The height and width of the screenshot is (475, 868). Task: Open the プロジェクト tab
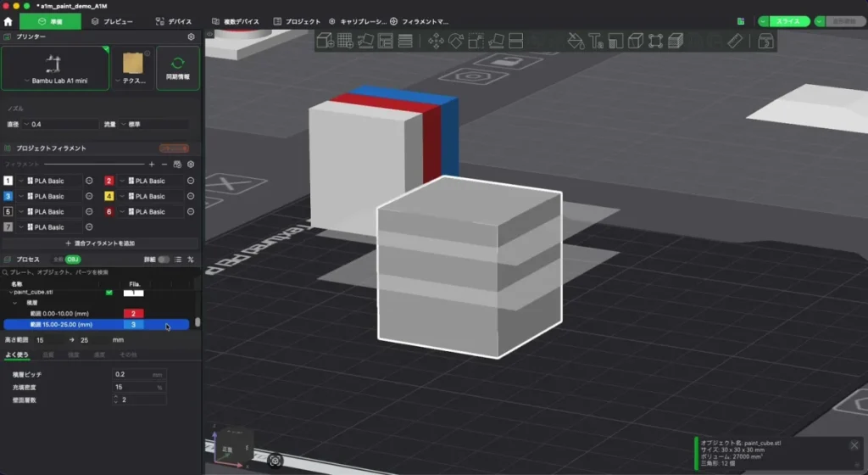coord(297,21)
